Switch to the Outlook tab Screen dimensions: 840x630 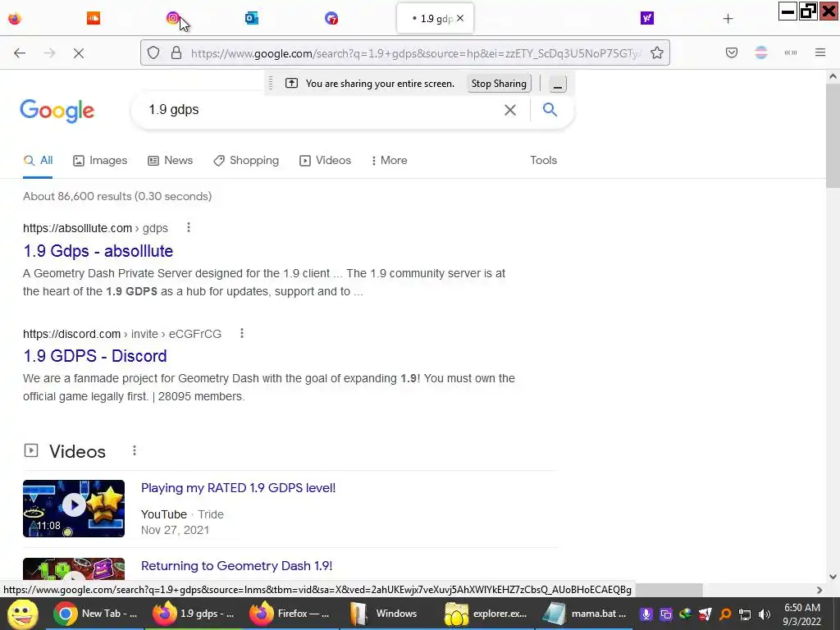(252, 18)
